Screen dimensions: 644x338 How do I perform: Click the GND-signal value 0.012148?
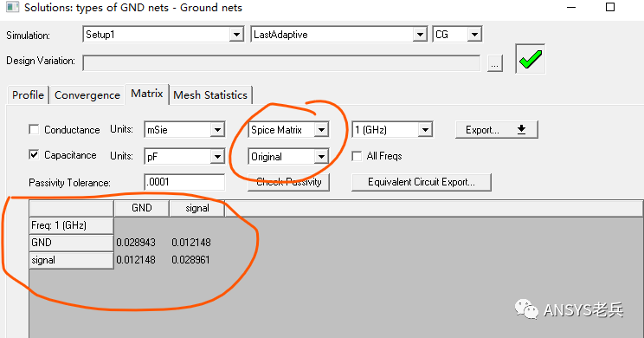tap(191, 243)
